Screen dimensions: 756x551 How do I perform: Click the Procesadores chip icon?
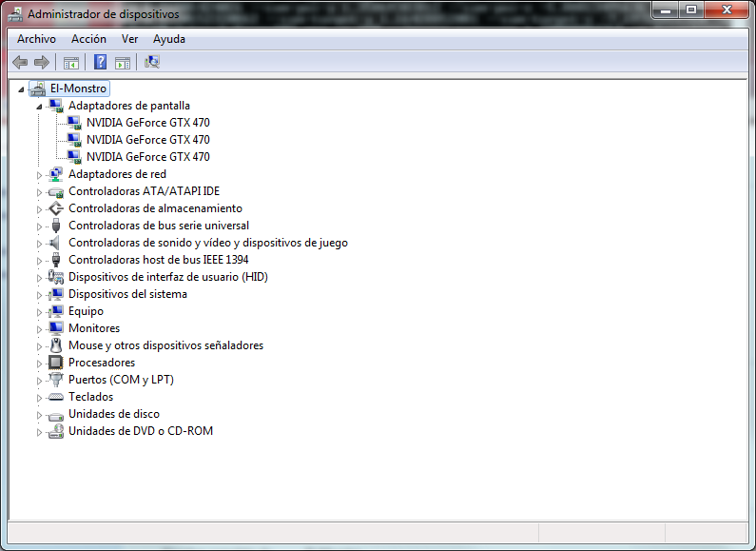[x=56, y=363]
